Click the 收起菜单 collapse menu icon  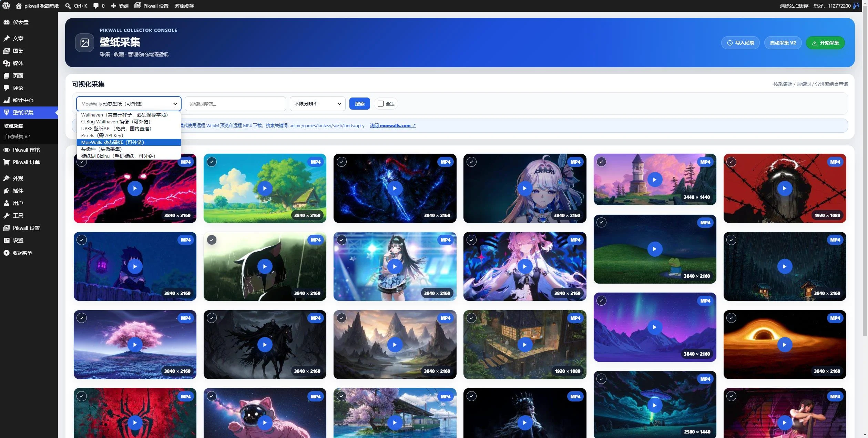point(7,253)
